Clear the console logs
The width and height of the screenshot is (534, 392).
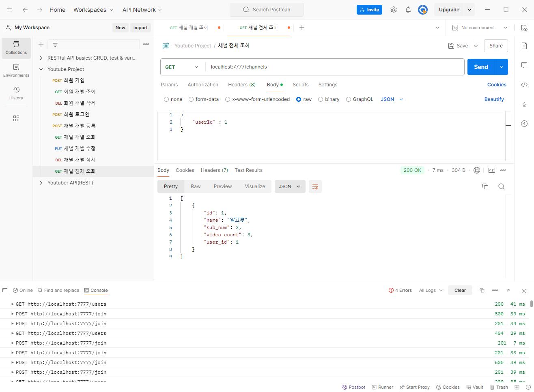tap(460, 290)
